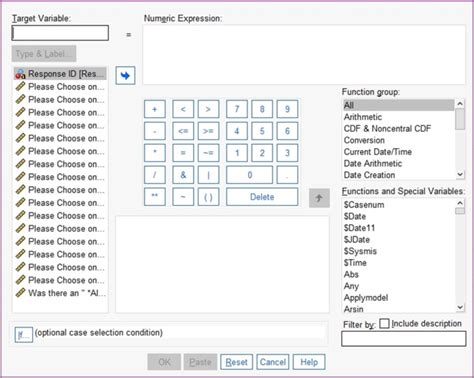Select $Time special variable
This screenshot has width=474, height=378.
pos(399,263)
